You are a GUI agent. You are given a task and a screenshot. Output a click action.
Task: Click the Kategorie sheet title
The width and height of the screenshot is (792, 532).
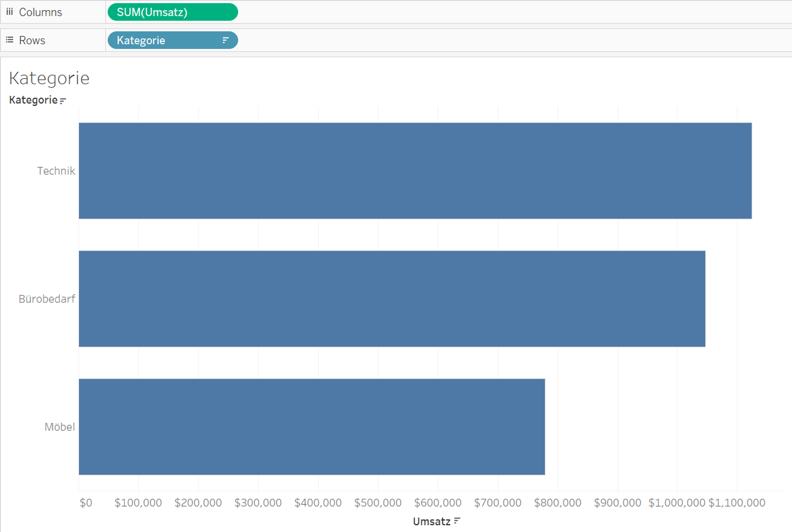point(49,78)
